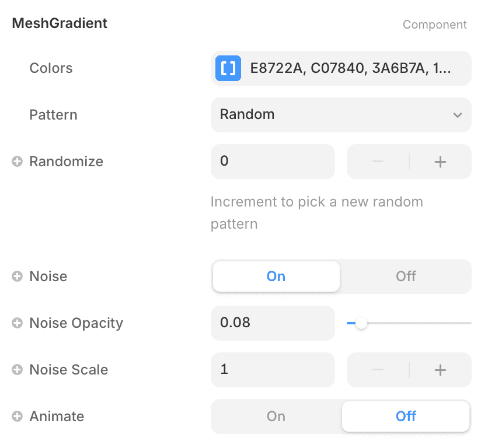Click the Randomize value field showing 0
Viewport: 481px width, 448px height.
point(273,162)
